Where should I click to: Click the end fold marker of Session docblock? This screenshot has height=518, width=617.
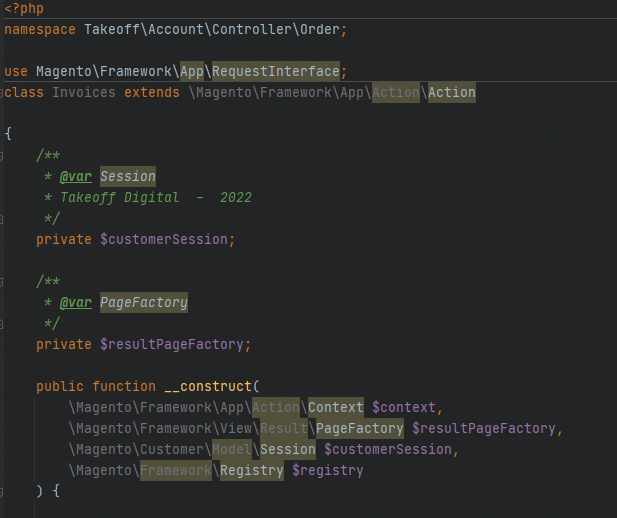pos(1,219)
